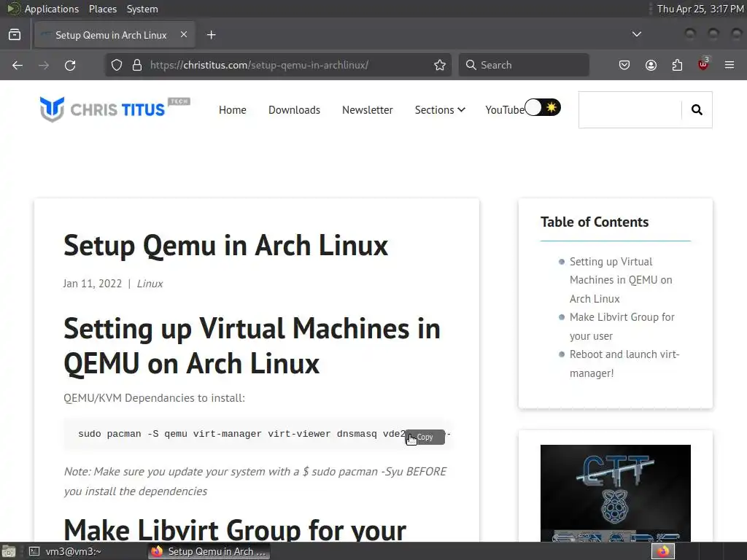The image size is (747, 560).
Task: Toggle the dark/light mode switch
Action: coord(543,108)
